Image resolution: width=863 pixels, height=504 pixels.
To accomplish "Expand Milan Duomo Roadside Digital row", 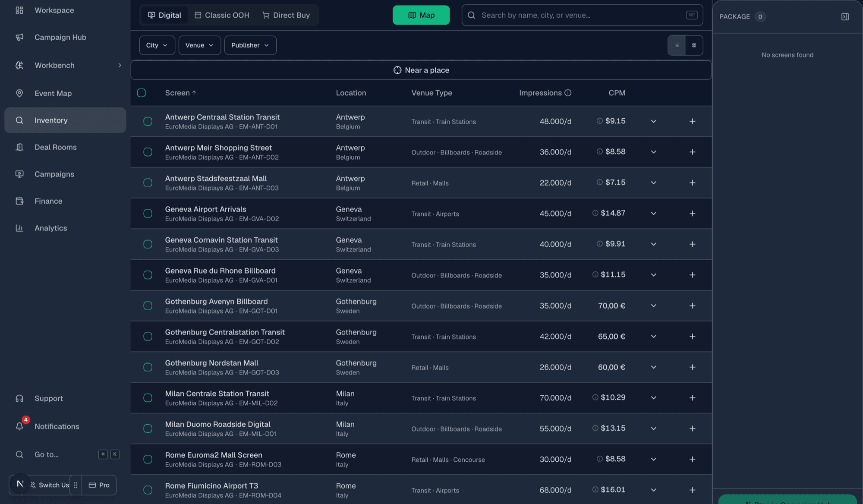I will click(x=653, y=428).
